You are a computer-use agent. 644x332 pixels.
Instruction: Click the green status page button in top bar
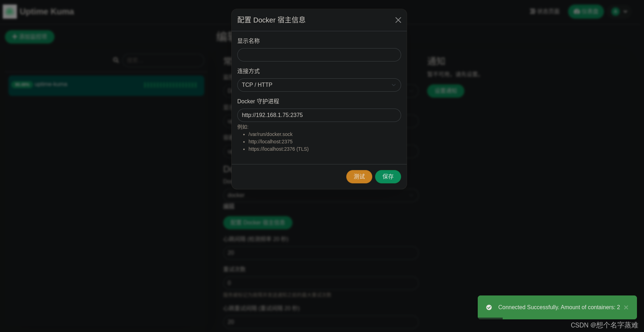pos(585,11)
